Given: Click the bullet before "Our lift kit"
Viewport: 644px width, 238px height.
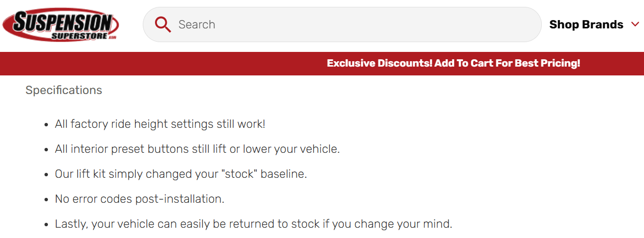Looking at the screenshot, I should [x=46, y=174].
